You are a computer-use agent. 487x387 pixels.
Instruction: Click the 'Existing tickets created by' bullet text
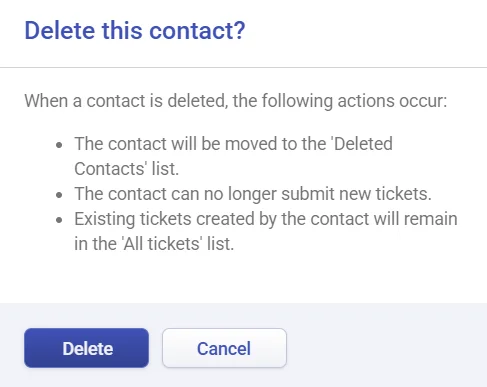click(x=266, y=231)
